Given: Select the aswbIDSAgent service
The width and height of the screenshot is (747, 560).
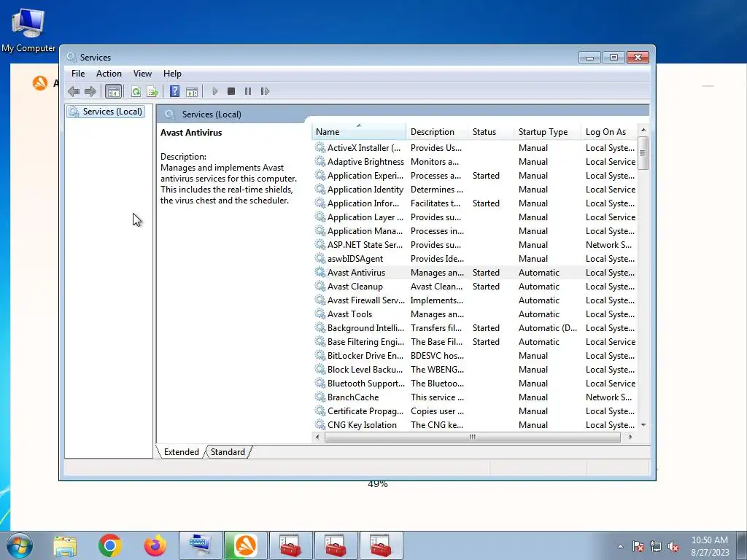Looking at the screenshot, I should (x=475, y=259).
